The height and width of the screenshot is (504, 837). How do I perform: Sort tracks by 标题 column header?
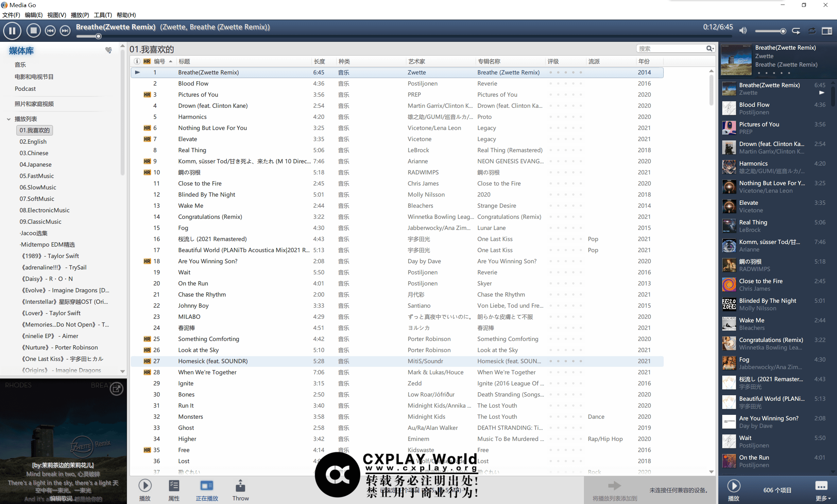click(x=184, y=61)
